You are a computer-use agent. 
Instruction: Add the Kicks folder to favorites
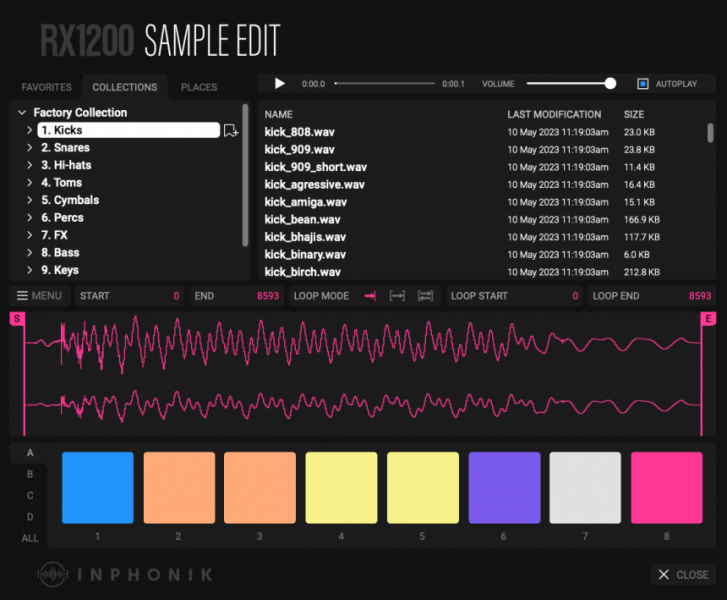[x=230, y=130]
